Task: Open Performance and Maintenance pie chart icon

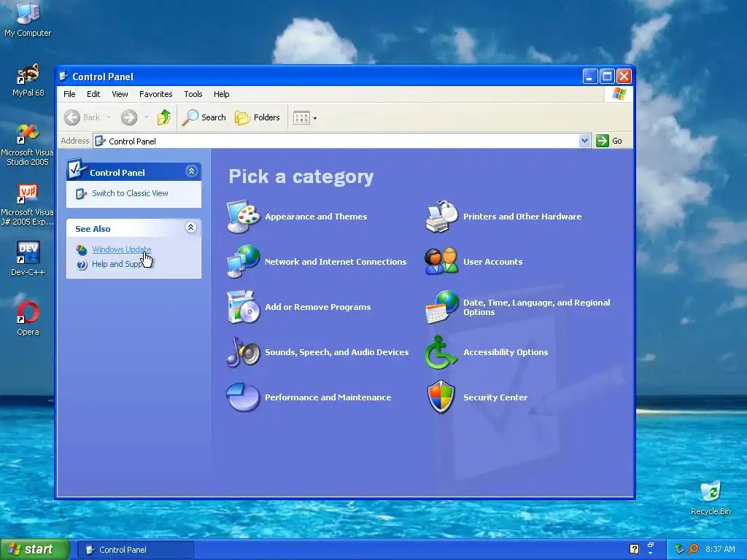Action: (243, 397)
